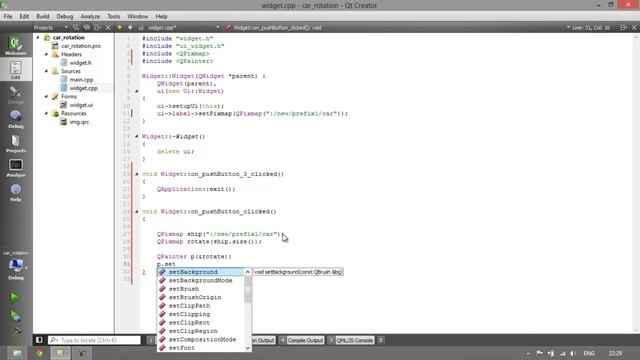
Task: Open the Debug menu
Action: [64, 16]
